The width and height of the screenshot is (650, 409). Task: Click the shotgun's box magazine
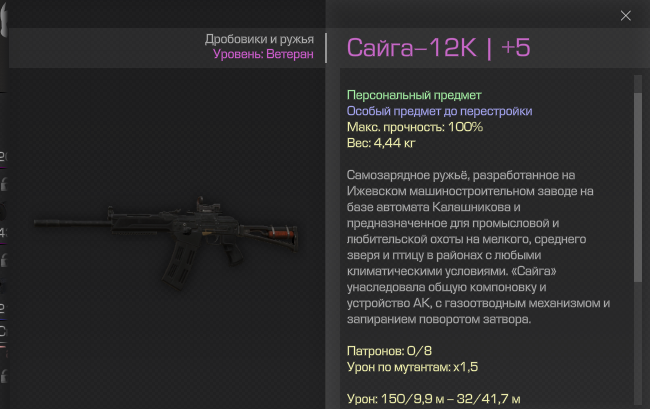pos(179,265)
